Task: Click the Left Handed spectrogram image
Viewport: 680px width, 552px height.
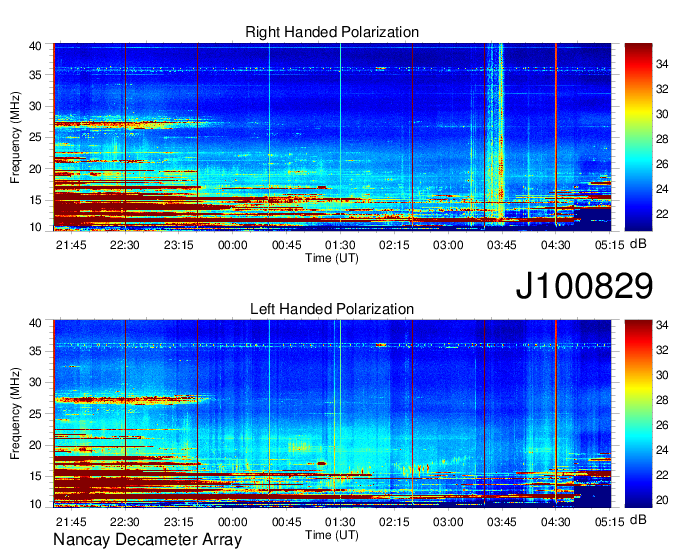Action: tap(332, 414)
